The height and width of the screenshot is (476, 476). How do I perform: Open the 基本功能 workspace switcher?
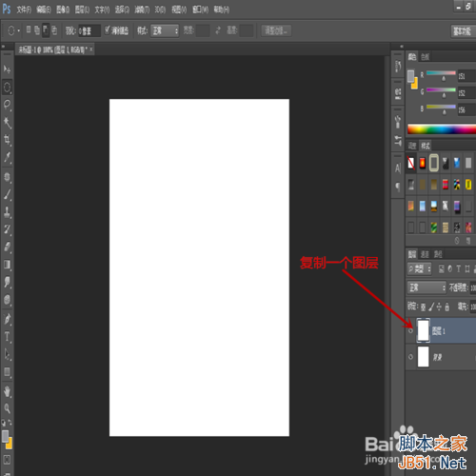[x=463, y=30]
